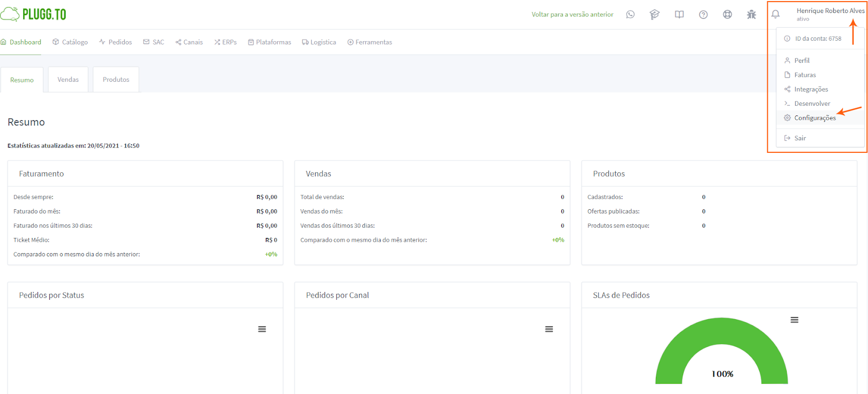Click the WhatsApp contact icon

(630, 15)
